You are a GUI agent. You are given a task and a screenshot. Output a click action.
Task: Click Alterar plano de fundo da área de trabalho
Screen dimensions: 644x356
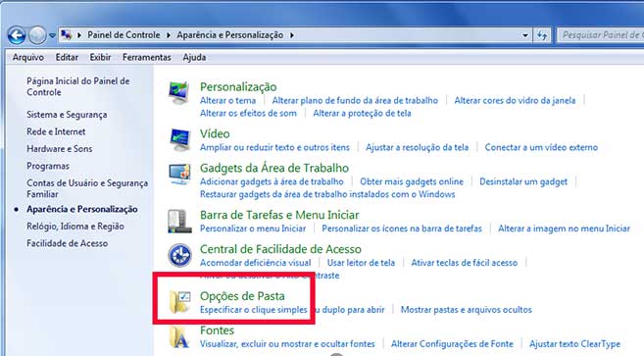coord(355,100)
